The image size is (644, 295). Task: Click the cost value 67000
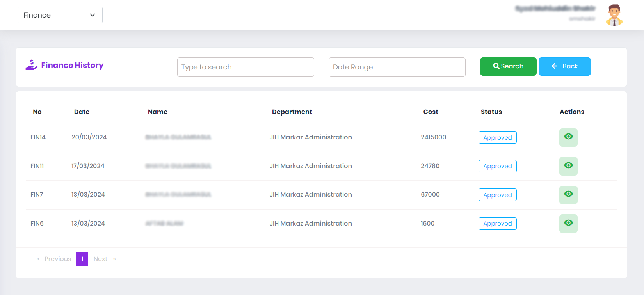430,195
